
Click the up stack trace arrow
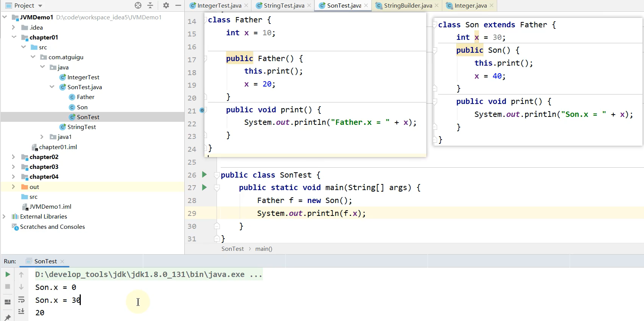pyautogui.click(x=21, y=274)
